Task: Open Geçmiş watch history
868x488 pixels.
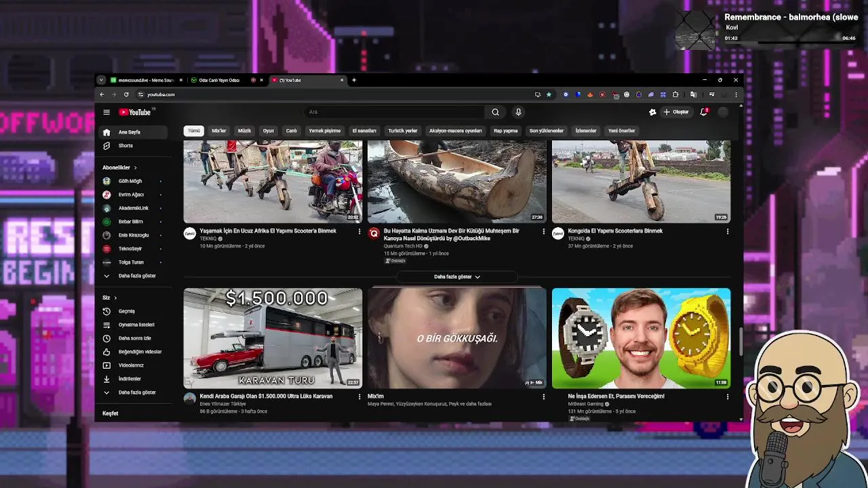Action: coord(126,311)
